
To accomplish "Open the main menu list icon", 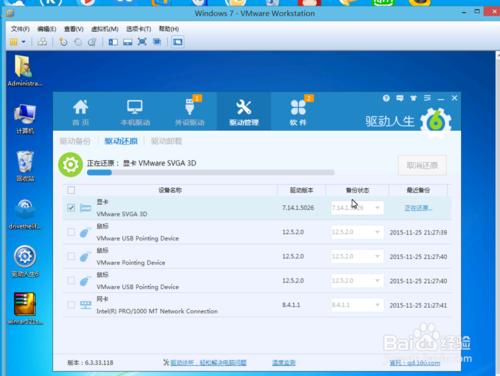I will pyautogui.click(x=427, y=98).
